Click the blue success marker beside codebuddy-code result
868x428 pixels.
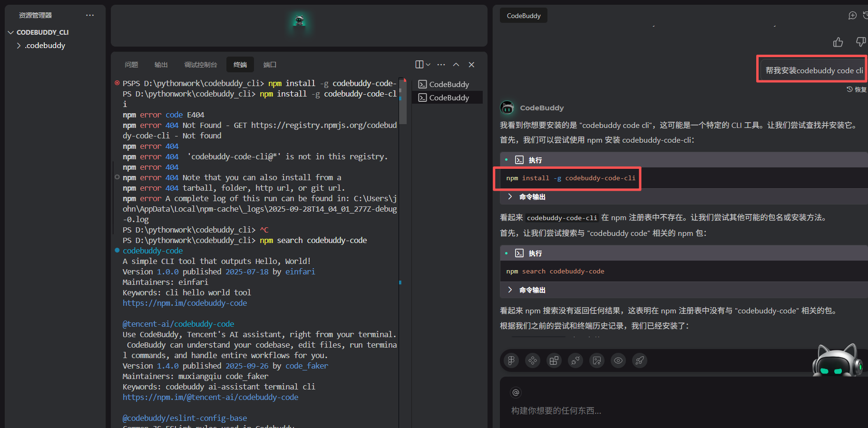click(x=117, y=250)
